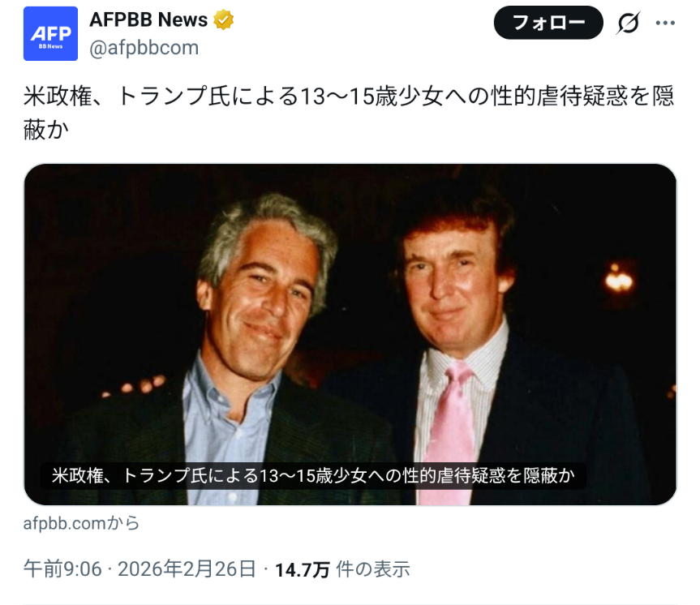Open the 午前9:06 post timestamp
Viewport: 700px width, 605px height.
62,569
